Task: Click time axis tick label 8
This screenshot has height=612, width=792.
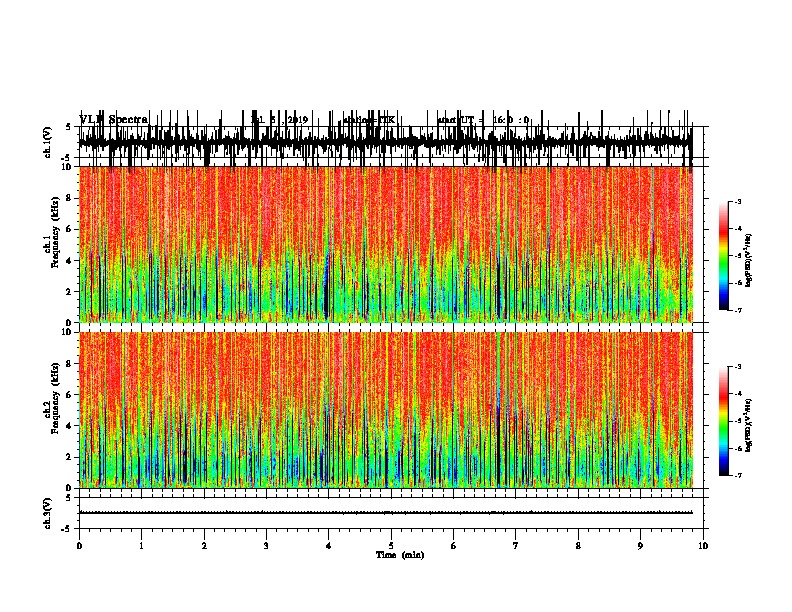Action: click(x=578, y=546)
